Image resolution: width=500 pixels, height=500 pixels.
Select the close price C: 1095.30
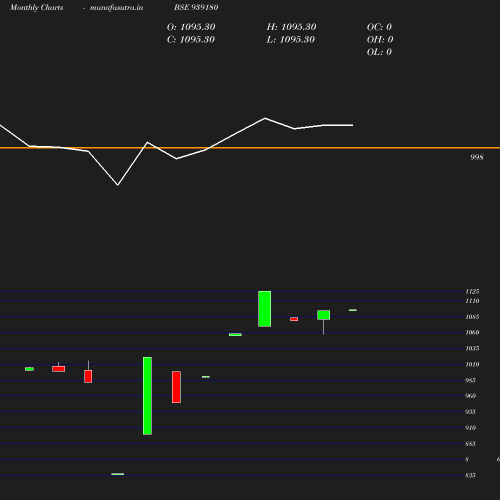(x=191, y=39)
